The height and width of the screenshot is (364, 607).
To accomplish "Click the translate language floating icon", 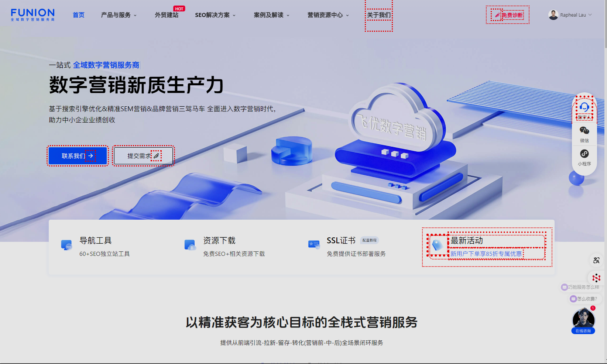I will [596, 260].
